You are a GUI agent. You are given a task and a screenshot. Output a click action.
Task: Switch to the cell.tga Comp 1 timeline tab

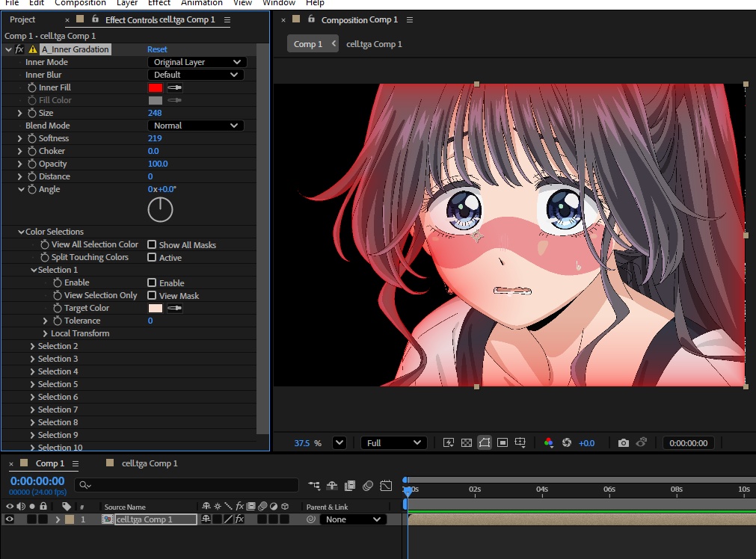[150, 463]
